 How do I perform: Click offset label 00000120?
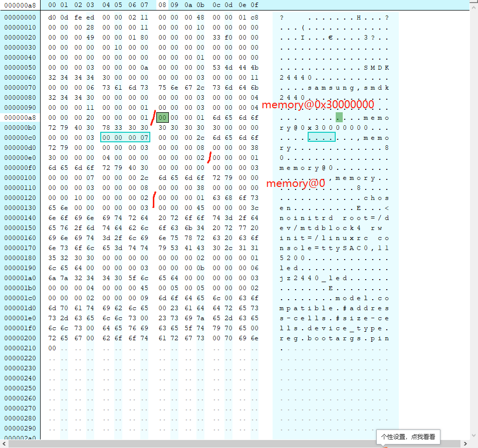20,197
